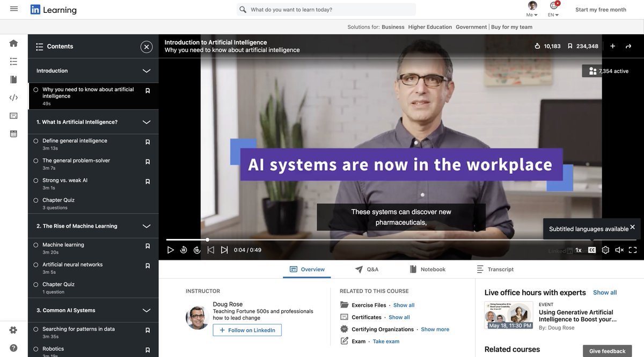Switch to the Notebook tab
The height and width of the screenshot is (357, 644).
427,269
